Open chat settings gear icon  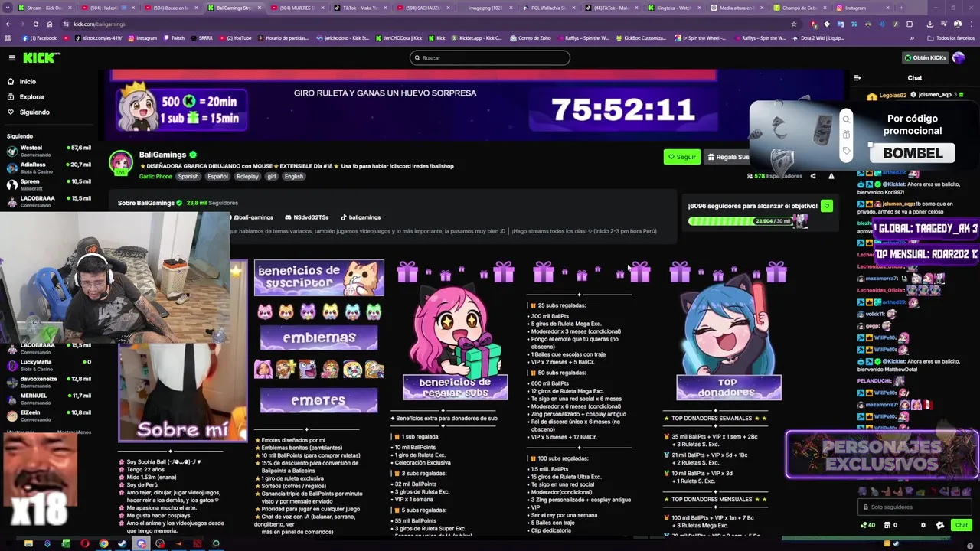pos(923,525)
